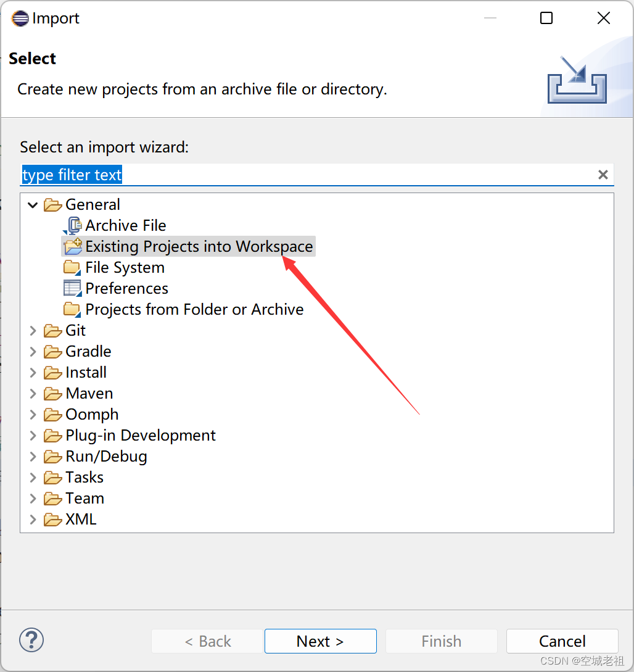The image size is (634, 672).
Task: Click the Archive File wizard icon
Action: (72, 225)
